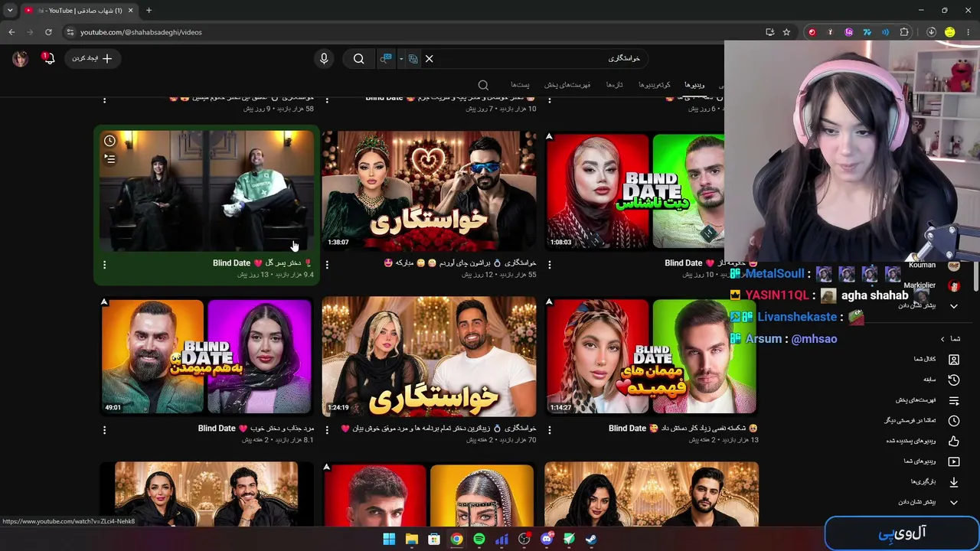
Task: Open تماشا در فرصتی دیگر in sidebar
Action: click(x=923, y=421)
